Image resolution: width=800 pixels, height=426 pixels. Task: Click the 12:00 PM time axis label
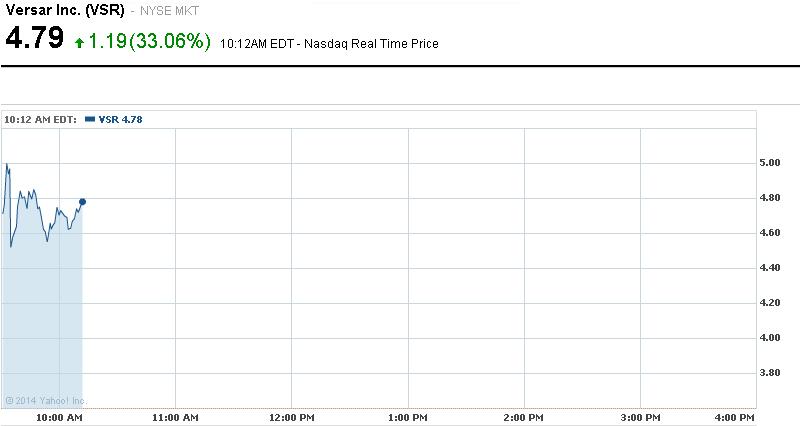click(291, 416)
